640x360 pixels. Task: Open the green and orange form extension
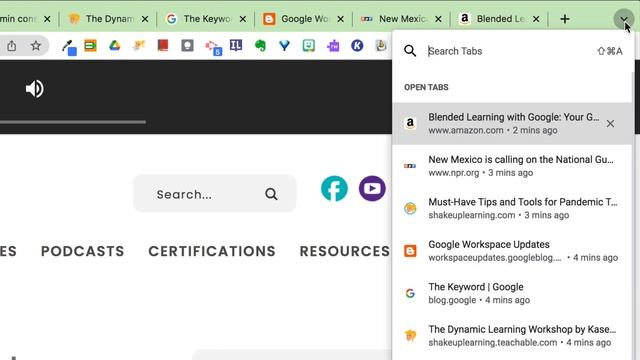point(90,45)
